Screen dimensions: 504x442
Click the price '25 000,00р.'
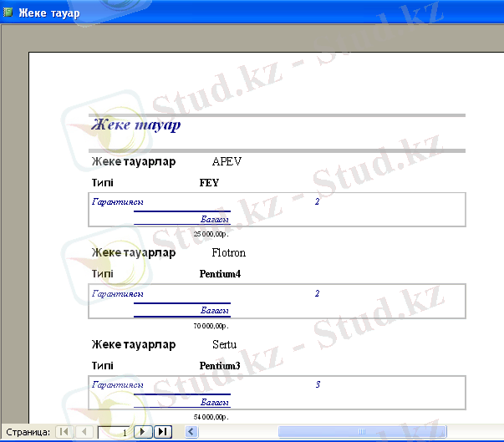(x=211, y=234)
